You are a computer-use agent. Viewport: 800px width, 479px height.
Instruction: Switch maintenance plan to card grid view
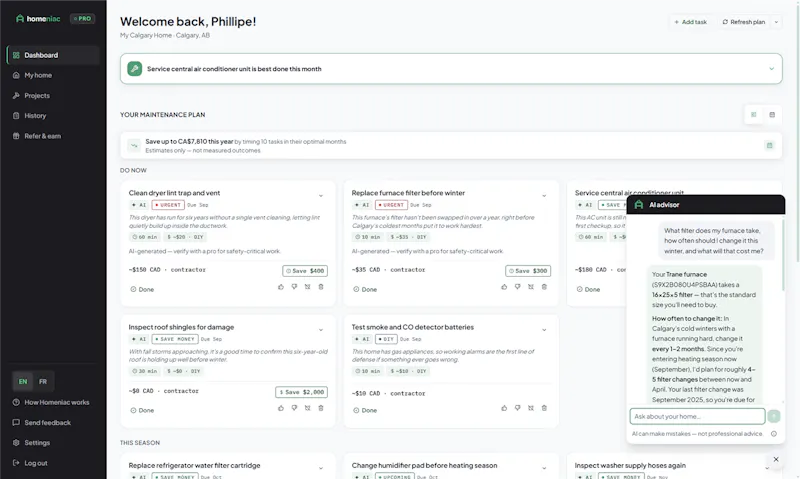point(754,115)
